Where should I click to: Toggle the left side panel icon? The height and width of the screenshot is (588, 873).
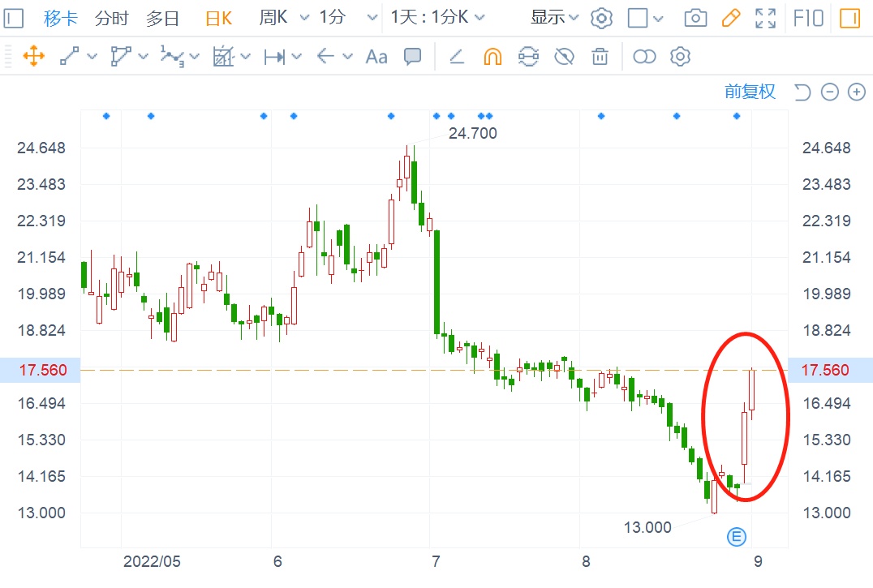pyautogui.click(x=13, y=19)
